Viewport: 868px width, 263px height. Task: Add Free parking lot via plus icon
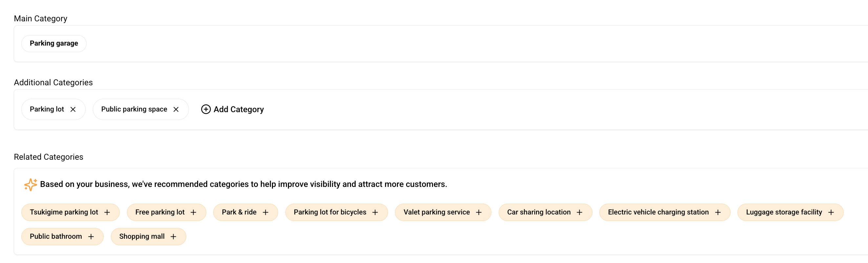(x=194, y=212)
